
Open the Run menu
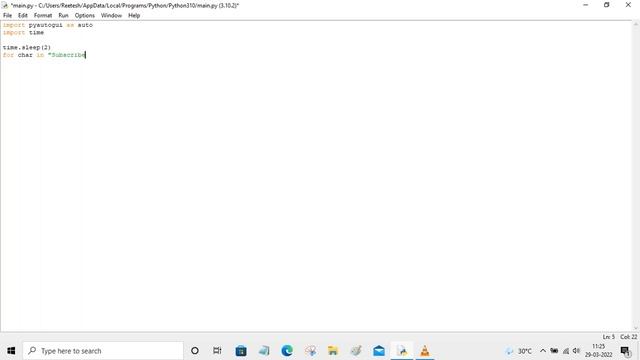[x=63, y=16]
